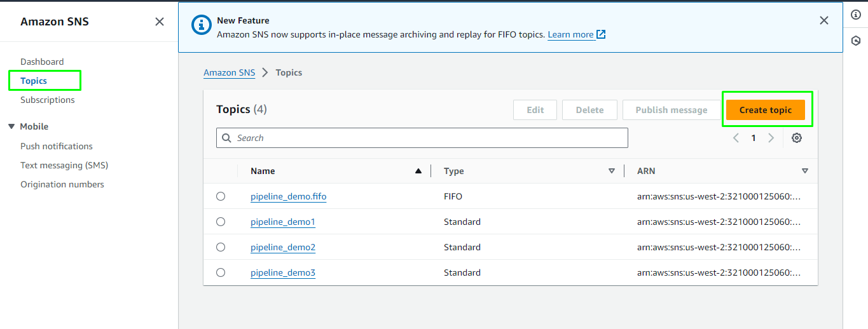
Task: Open Subscriptions in the sidebar
Action: [47, 100]
